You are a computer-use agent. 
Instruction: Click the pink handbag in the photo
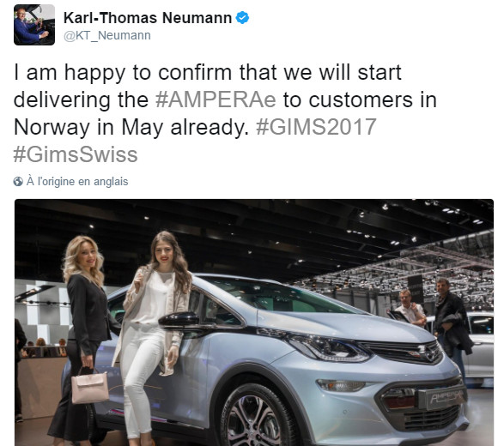coord(89,387)
